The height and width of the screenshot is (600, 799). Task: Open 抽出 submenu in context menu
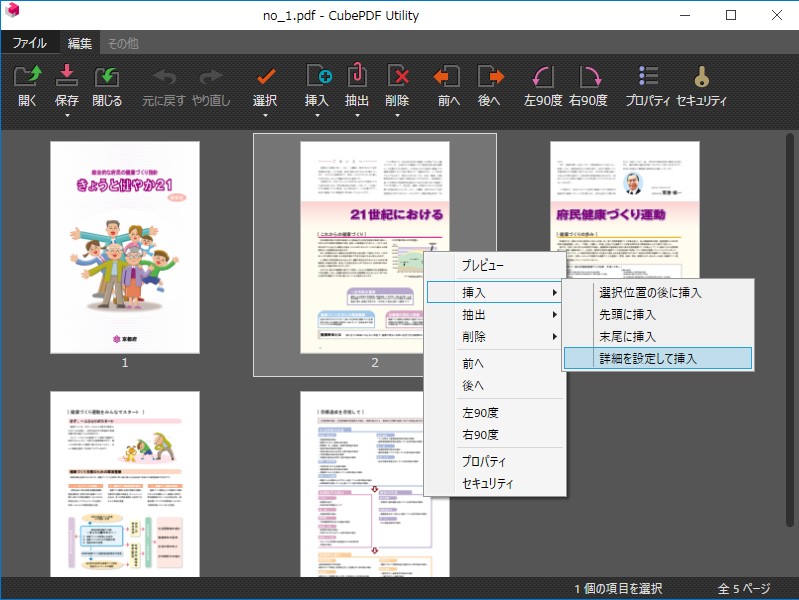(x=494, y=315)
